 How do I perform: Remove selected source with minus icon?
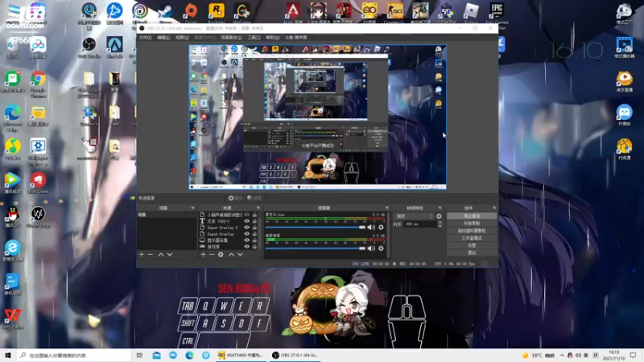pyautogui.click(x=212, y=254)
